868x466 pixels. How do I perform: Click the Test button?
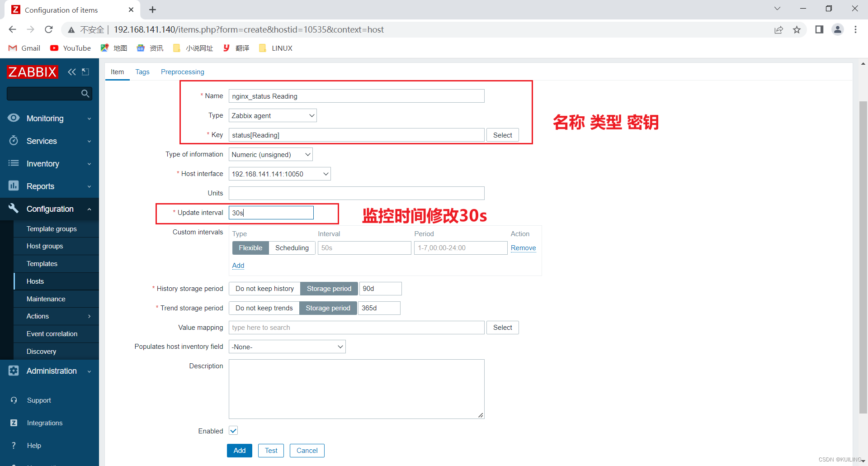click(271, 451)
